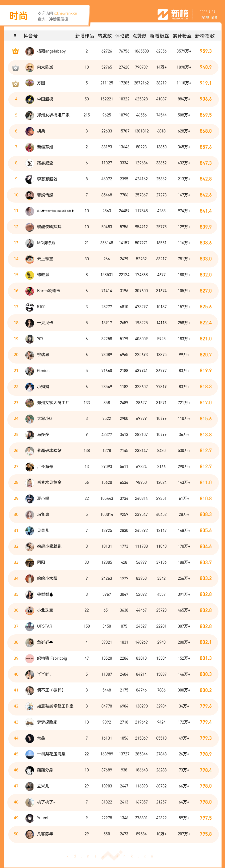Click the avatar icon of 中国超模
This screenshot has width=225, height=868.
tap(30, 99)
